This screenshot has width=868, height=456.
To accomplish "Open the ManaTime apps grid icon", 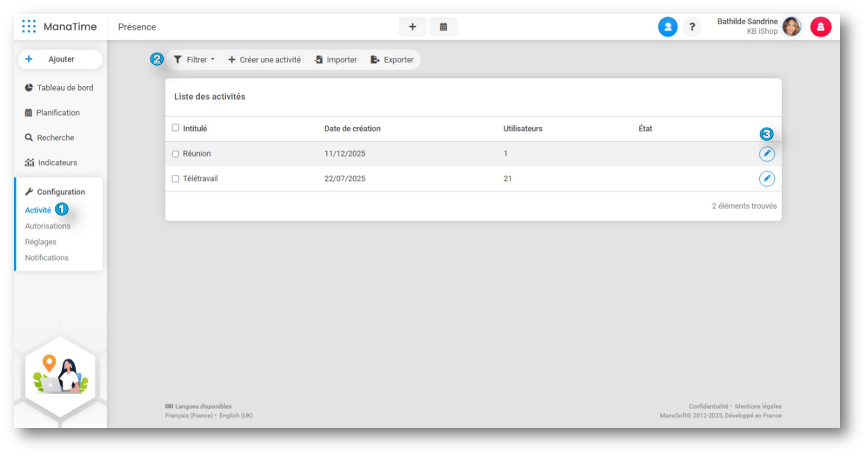I will click(29, 27).
